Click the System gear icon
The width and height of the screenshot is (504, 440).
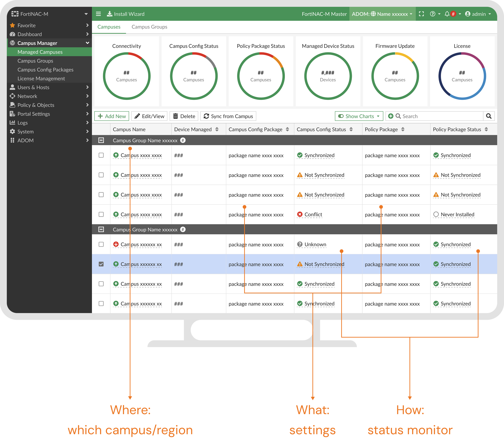(x=13, y=131)
